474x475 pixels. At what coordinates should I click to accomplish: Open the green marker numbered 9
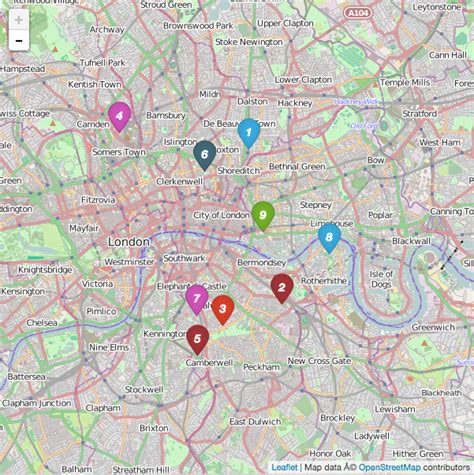pos(263,216)
